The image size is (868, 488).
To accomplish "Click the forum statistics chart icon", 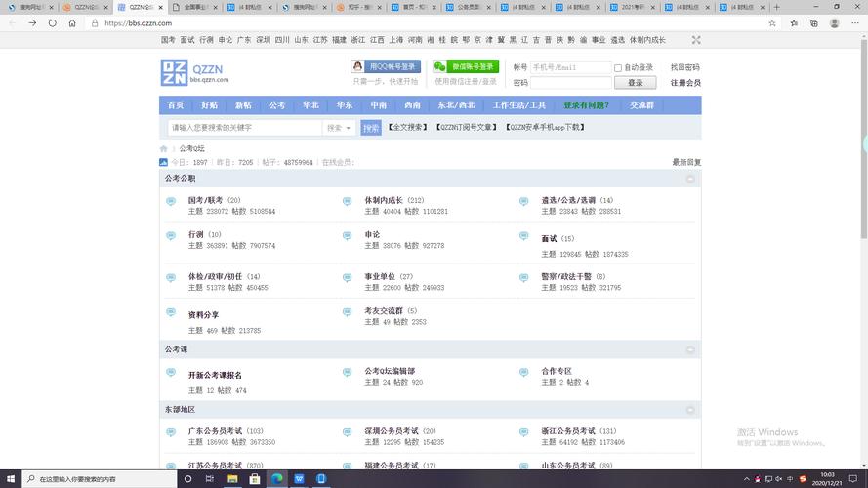I will coord(163,162).
